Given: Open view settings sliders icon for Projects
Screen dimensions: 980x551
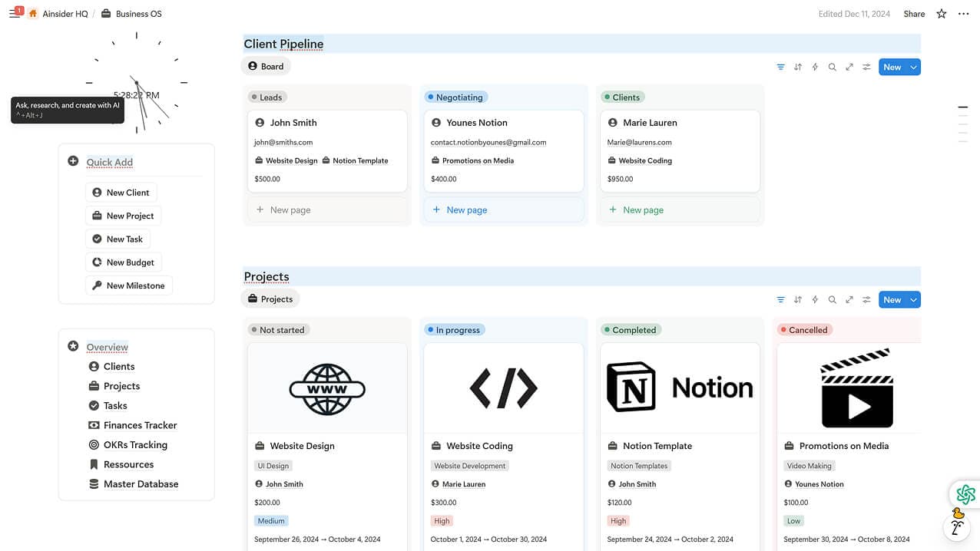Looking at the screenshot, I should point(866,299).
